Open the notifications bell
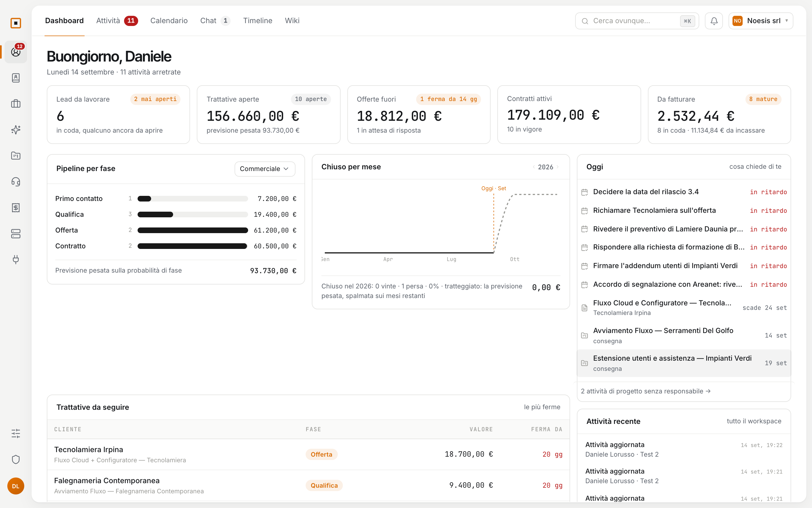Image resolution: width=812 pixels, height=508 pixels. [714, 21]
